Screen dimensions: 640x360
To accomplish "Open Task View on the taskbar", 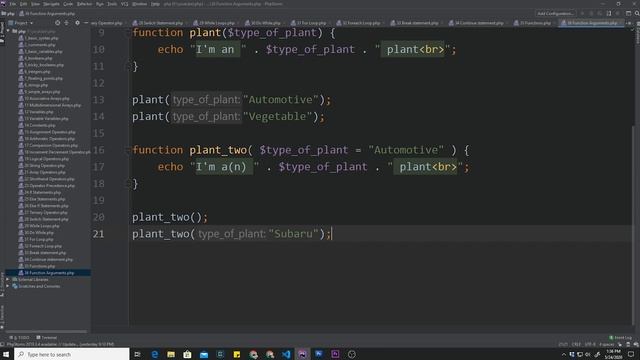I will click(x=138, y=354).
